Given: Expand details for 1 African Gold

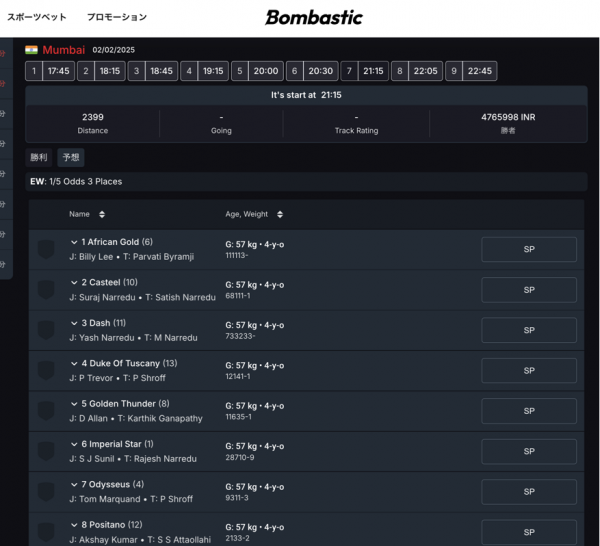Looking at the screenshot, I should 74,242.
